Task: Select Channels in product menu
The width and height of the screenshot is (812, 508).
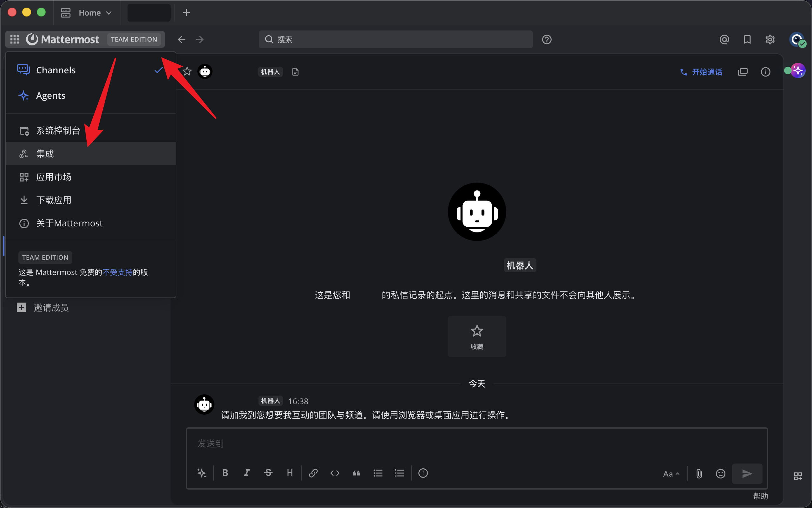Action: coord(91,70)
